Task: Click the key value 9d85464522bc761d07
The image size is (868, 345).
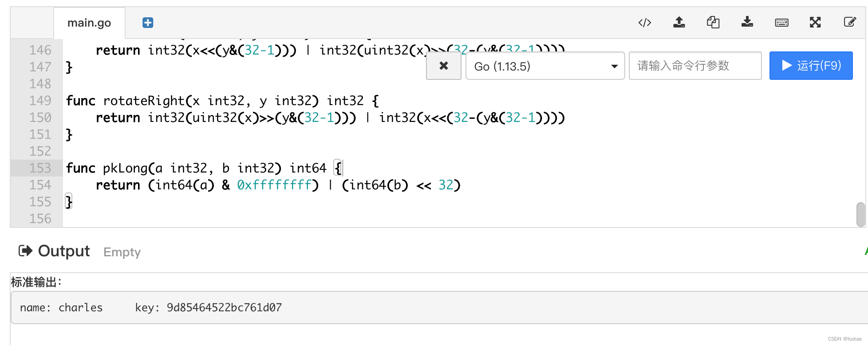Action: point(224,307)
